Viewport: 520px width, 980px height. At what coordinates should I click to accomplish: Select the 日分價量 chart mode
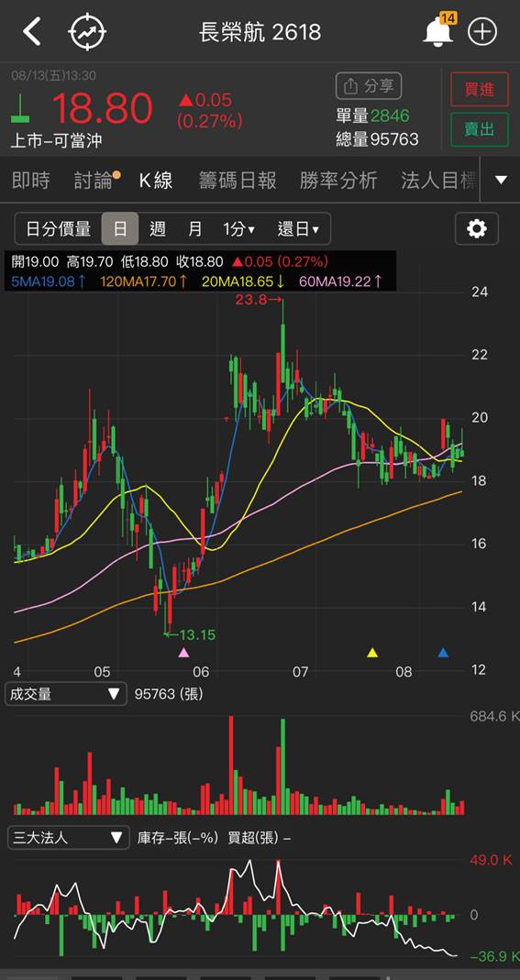click(58, 229)
